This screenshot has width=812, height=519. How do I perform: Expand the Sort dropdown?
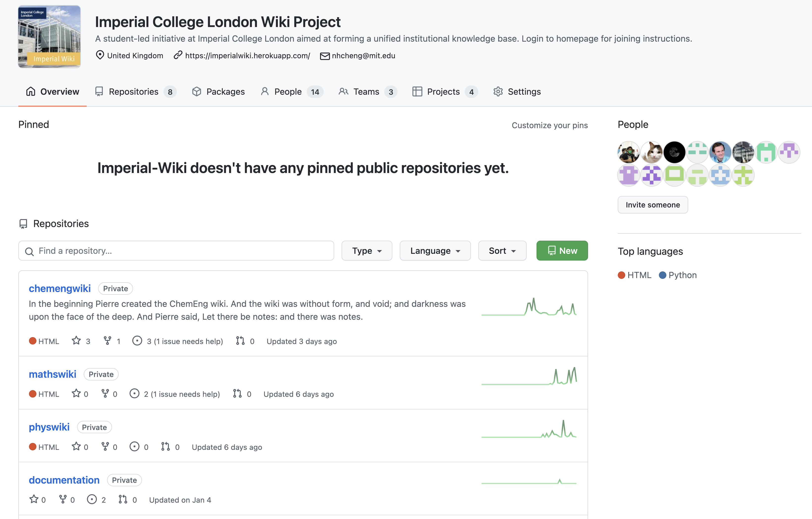pyautogui.click(x=502, y=251)
